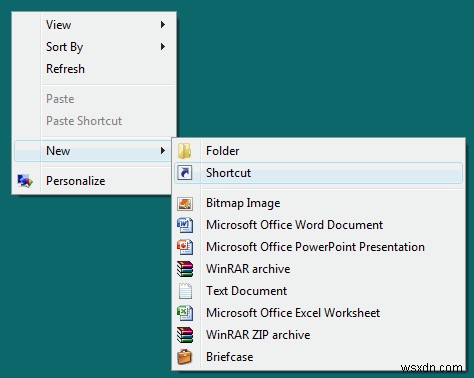474x378 pixels.
Task: Create a new WinRAR ZIP archive
Action: click(319, 335)
